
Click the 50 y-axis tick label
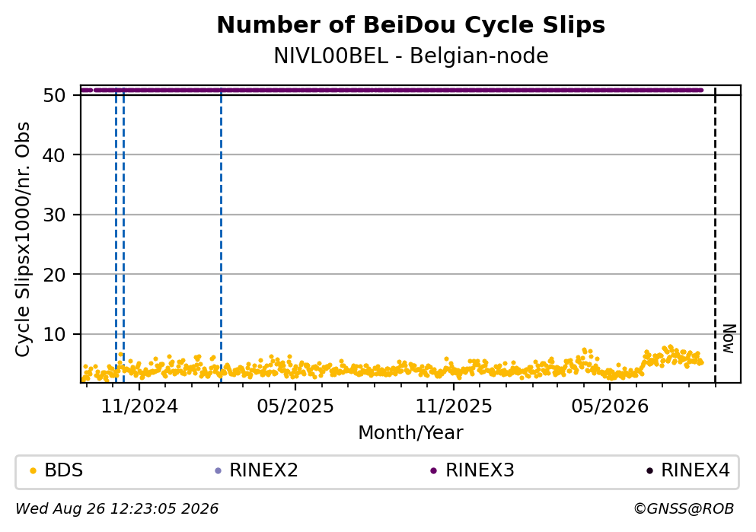[54, 95]
